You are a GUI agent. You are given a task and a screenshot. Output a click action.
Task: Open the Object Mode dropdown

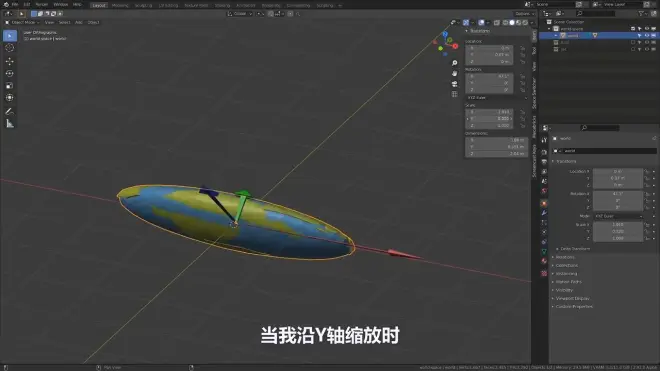(22, 22)
